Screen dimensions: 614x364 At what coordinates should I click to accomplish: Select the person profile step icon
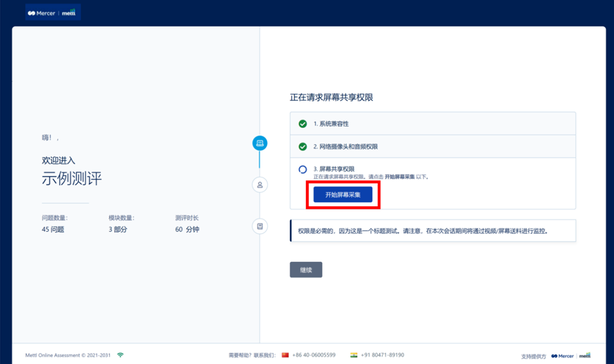click(260, 185)
